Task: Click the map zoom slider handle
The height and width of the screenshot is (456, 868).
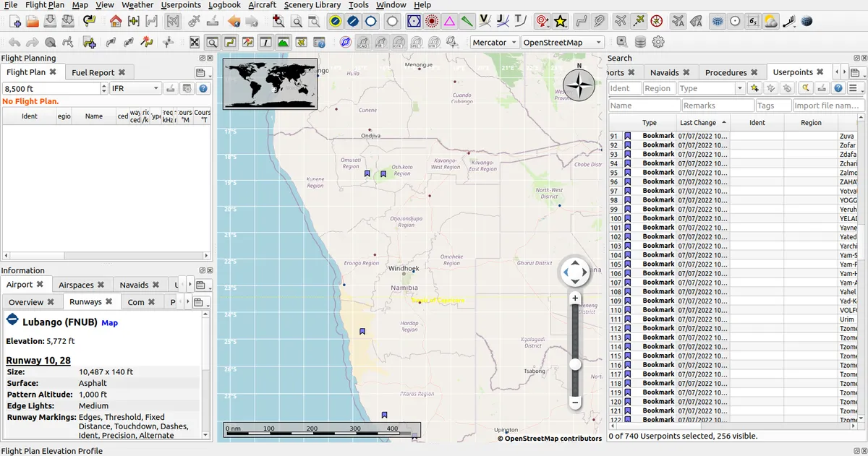Action: point(575,364)
